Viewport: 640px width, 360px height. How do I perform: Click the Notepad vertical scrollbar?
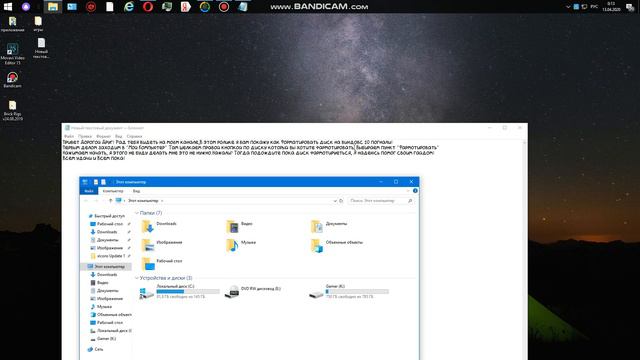pos(524,249)
